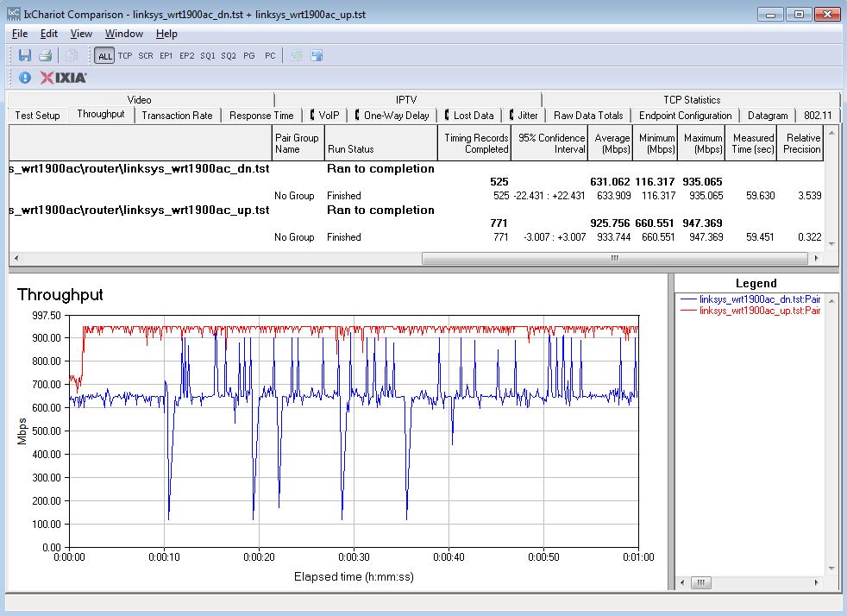
Task: Toggle the EP1 filter button
Action: point(166,56)
